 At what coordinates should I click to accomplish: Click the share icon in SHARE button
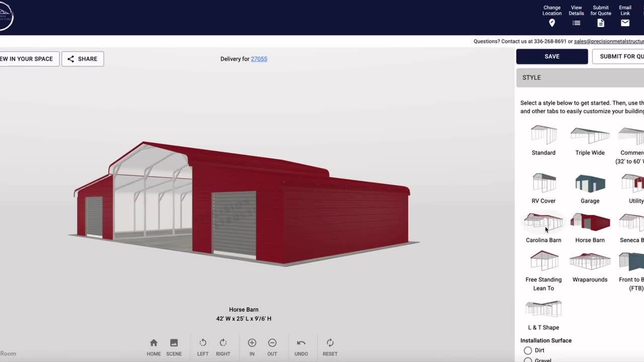tap(70, 59)
